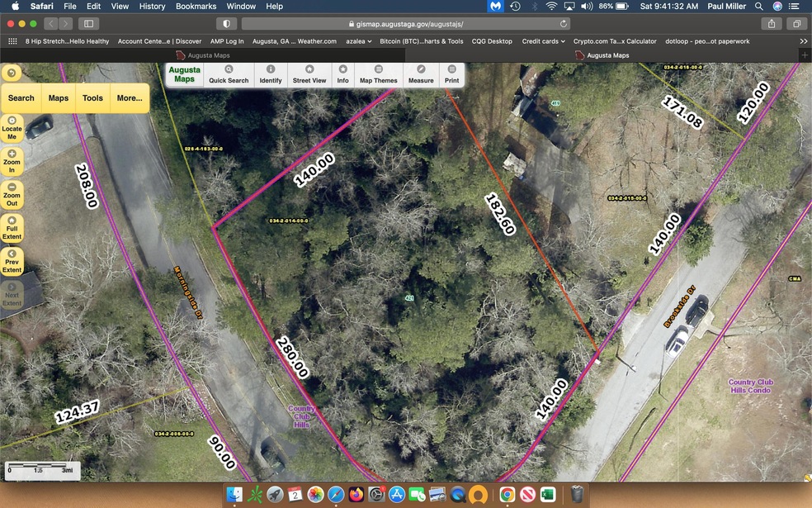Launch Firefox from the Dock

356,494
